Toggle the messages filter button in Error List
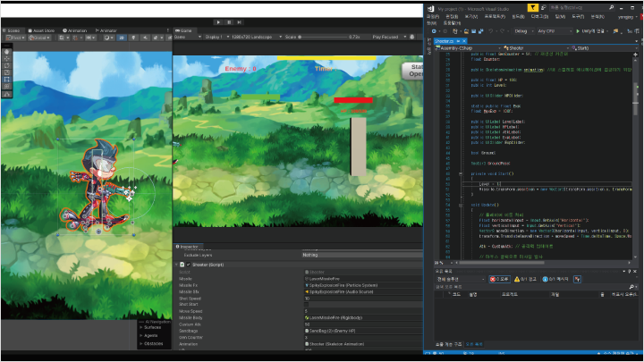This screenshot has width=644, height=362. (555, 279)
